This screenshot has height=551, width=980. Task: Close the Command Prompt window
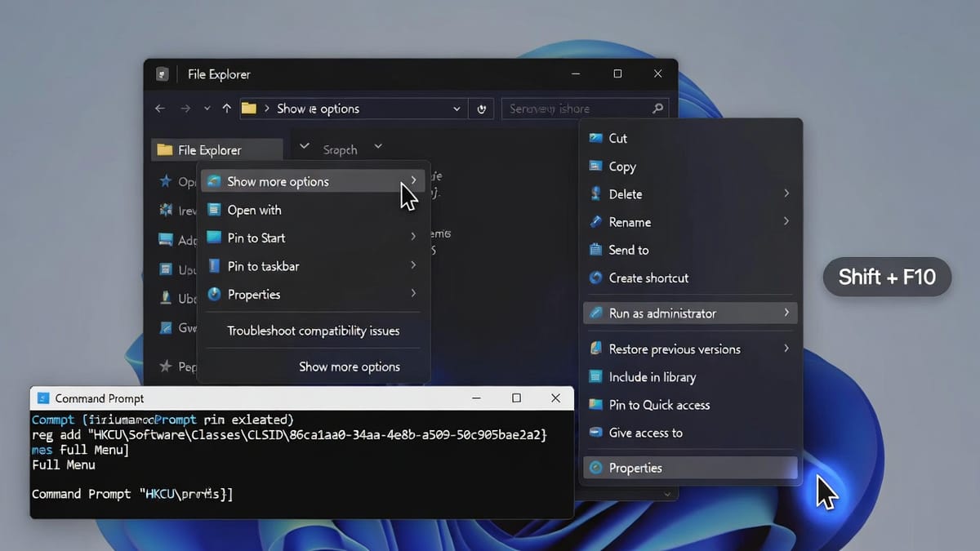[x=555, y=398]
